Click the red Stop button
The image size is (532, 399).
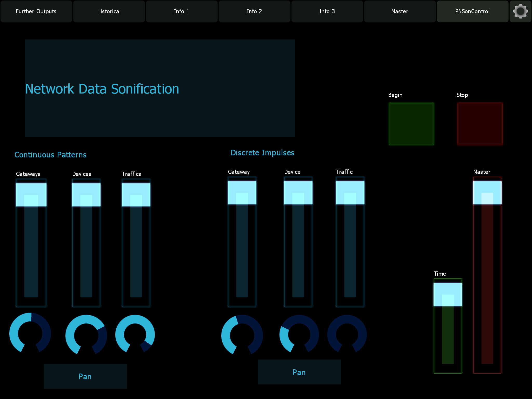[480, 124]
